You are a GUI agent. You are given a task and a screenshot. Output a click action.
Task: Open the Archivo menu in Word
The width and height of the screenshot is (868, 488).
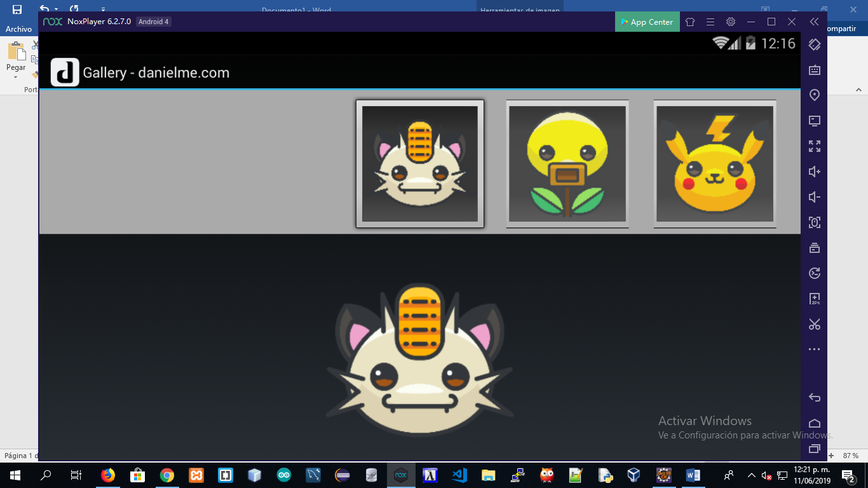(x=18, y=29)
